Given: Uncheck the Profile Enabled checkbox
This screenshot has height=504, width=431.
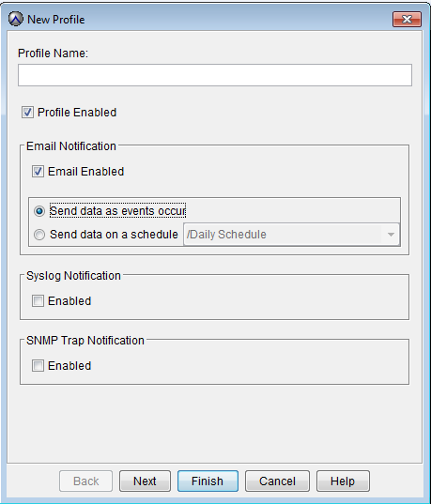Looking at the screenshot, I should click(x=27, y=113).
